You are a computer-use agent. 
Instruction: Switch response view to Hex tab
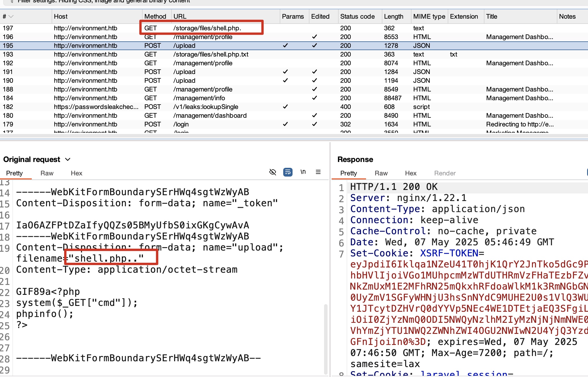point(410,173)
